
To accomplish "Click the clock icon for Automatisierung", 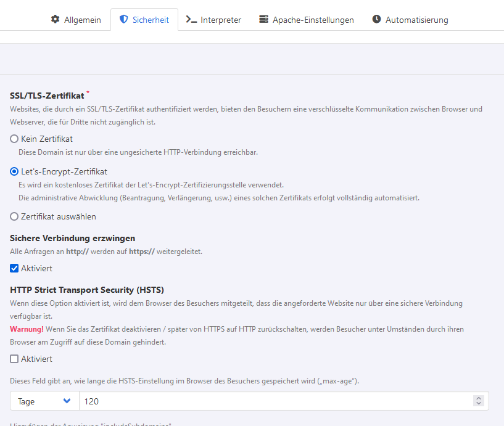I will tap(376, 20).
